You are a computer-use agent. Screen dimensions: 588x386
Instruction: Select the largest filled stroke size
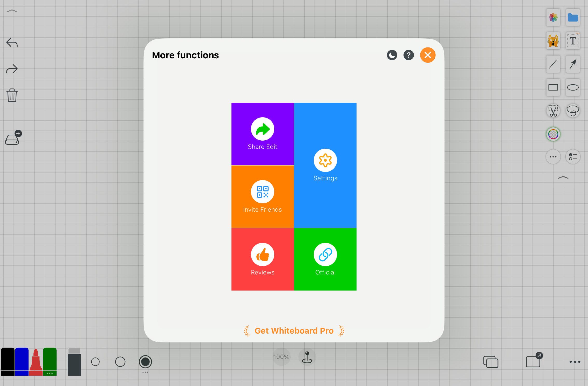(145, 362)
